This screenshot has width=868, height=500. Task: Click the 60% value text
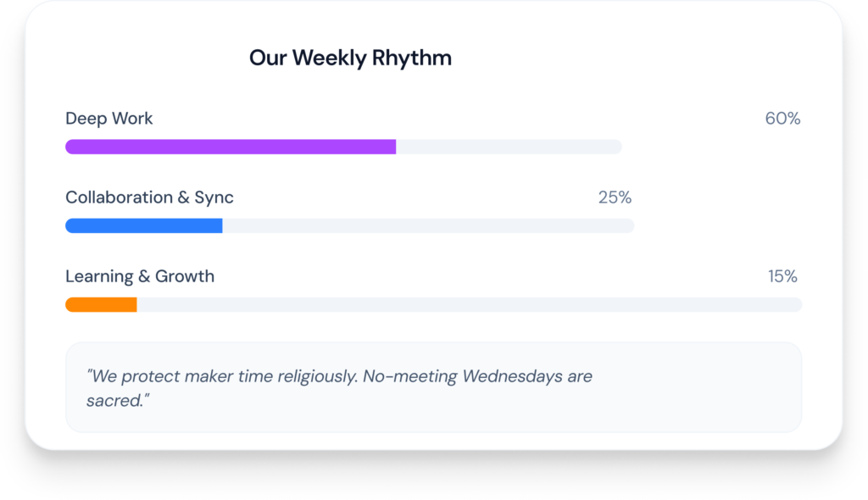tap(782, 119)
